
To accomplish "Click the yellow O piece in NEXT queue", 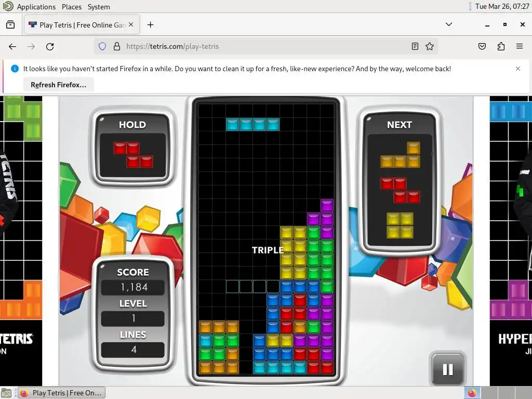I will pyautogui.click(x=400, y=225).
